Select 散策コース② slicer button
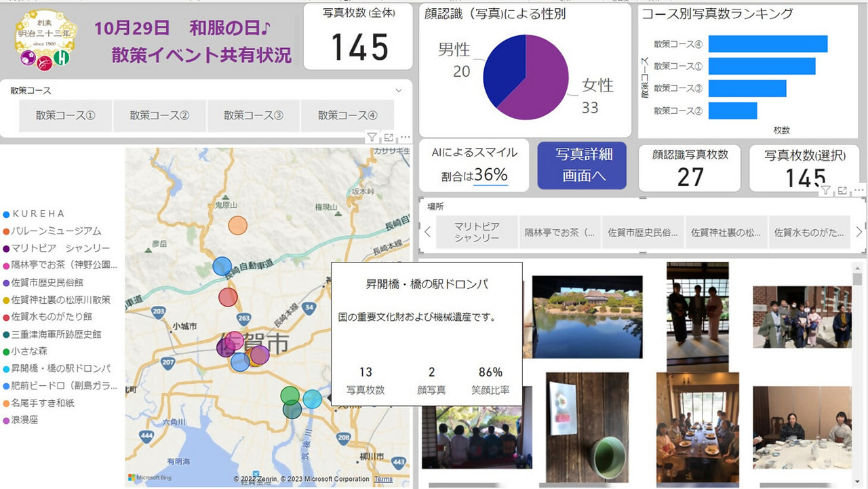Screen dimensions: 868x489 [159, 115]
